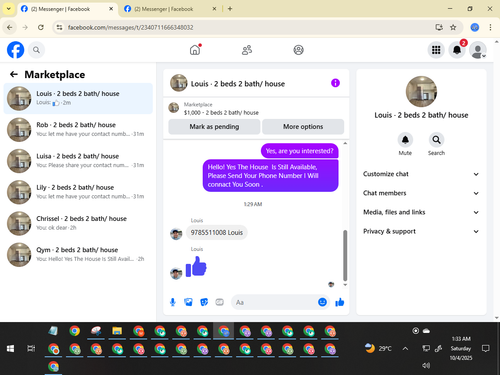Go back using browser back arrow
500x375 pixels.
10,27
